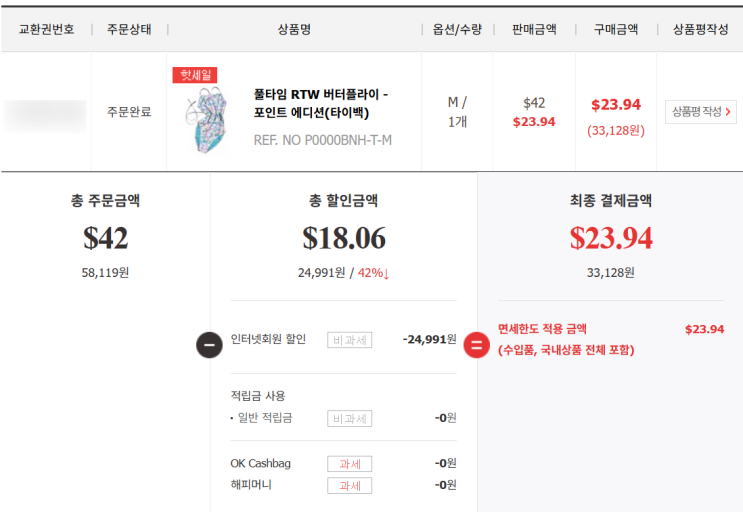Click the product reference number P0000BNH-T-M
Image resolution: width=743 pixels, height=512 pixels.
(323, 140)
